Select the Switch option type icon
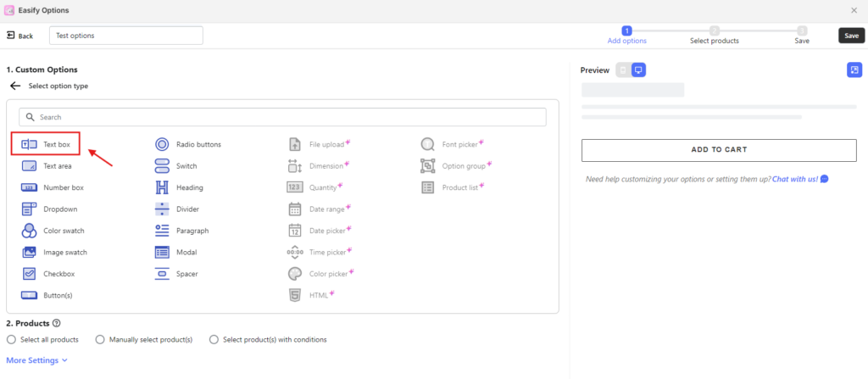Screen dimensions: 868x379 (x=162, y=165)
